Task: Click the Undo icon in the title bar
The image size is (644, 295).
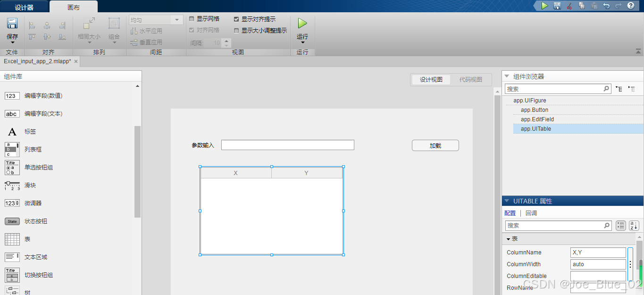Action: point(608,5)
